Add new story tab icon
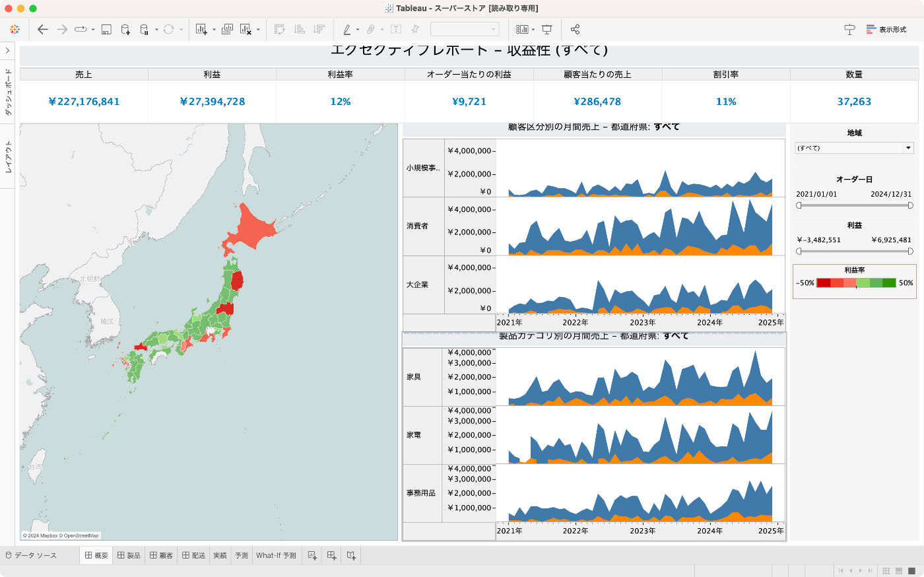The image size is (924, 577). click(x=351, y=555)
